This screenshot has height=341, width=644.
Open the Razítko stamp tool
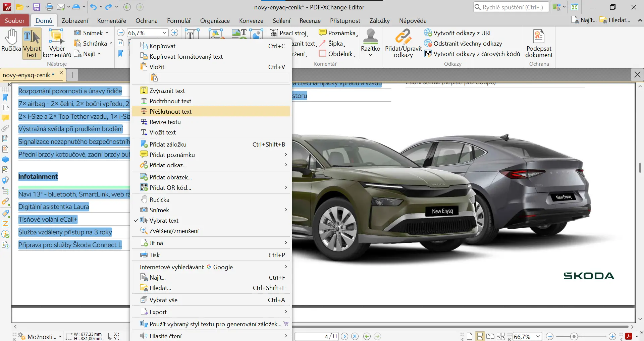coord(370,42)
